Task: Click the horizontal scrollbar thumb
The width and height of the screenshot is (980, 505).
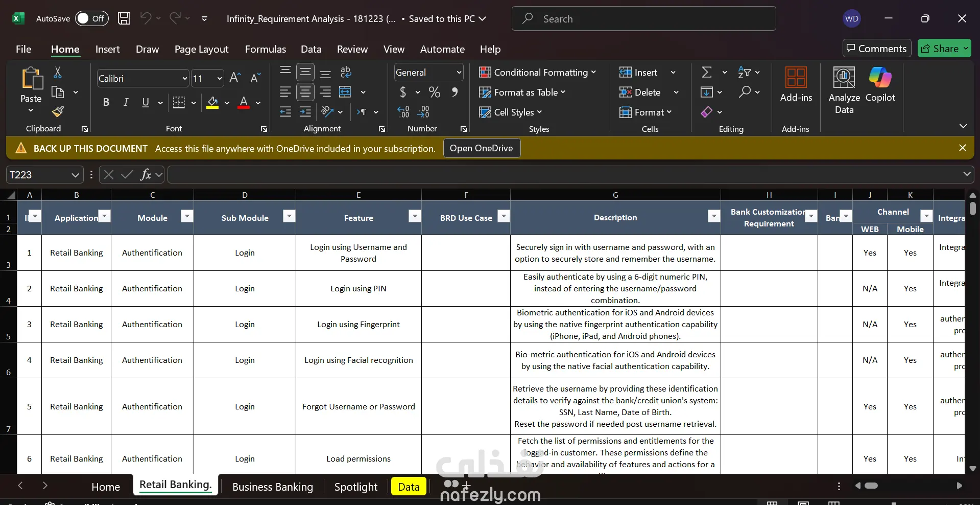Action: [x=871, y=486]
